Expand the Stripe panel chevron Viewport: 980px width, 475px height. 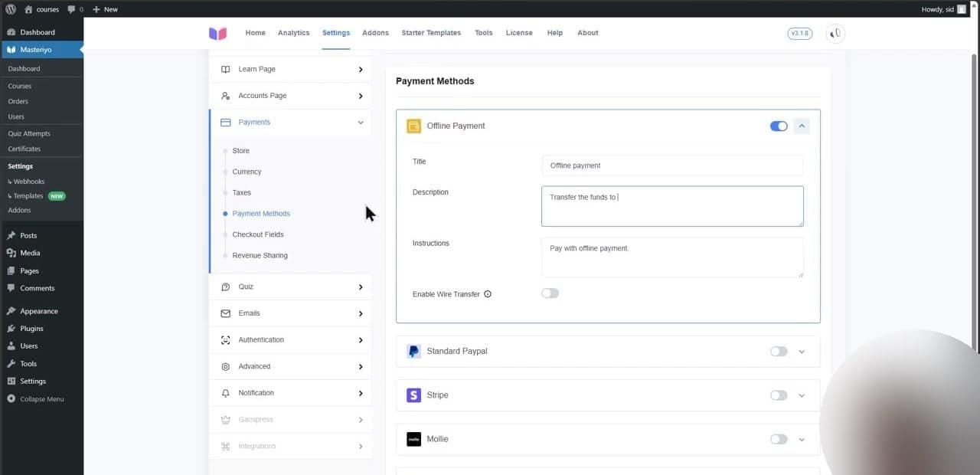pyautogui.click(x=802, y=396)
